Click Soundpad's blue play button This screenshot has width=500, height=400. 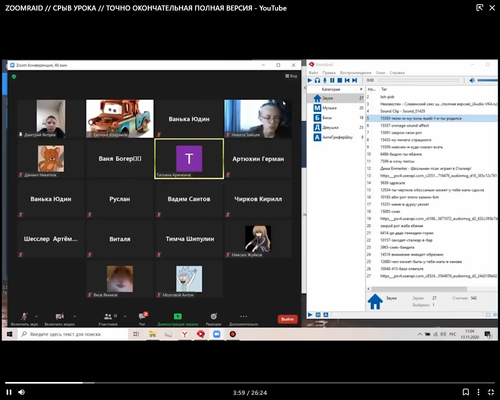coord(310,80)
